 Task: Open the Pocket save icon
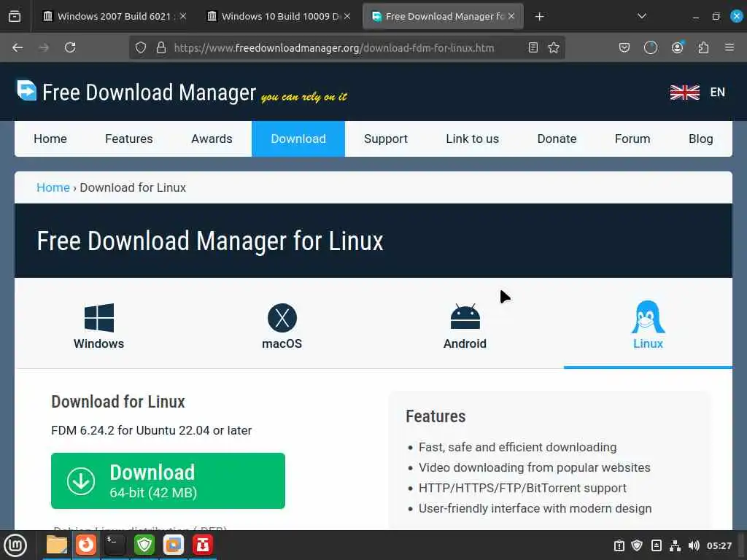point(624,47)
